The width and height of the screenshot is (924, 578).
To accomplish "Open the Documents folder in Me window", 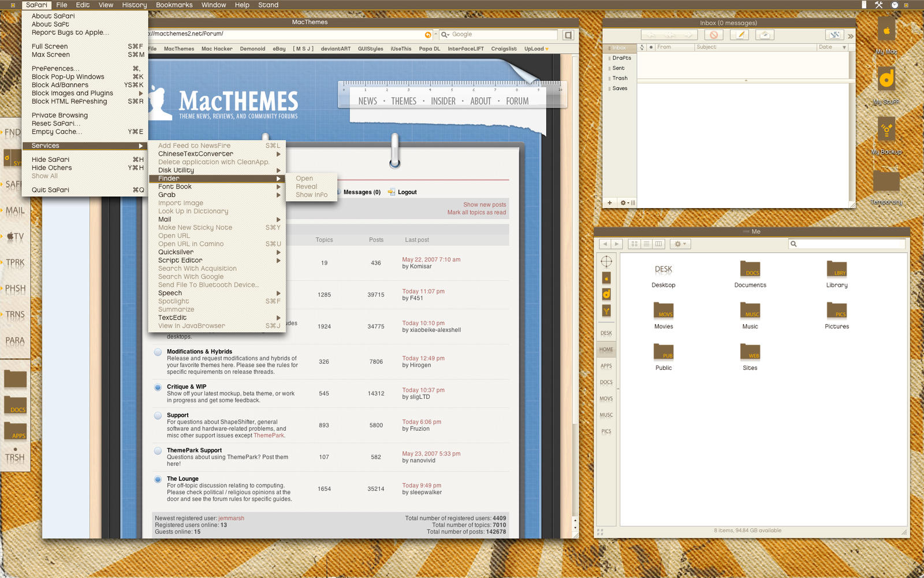I will (750, 274).
